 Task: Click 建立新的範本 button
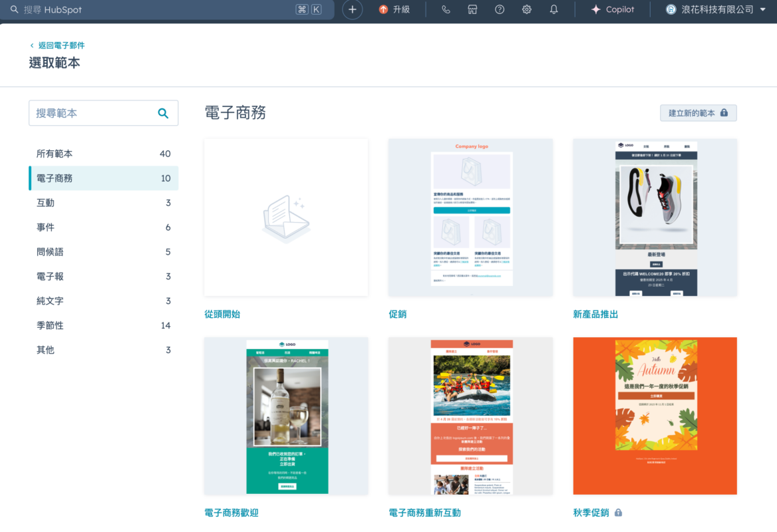point(698,113)
